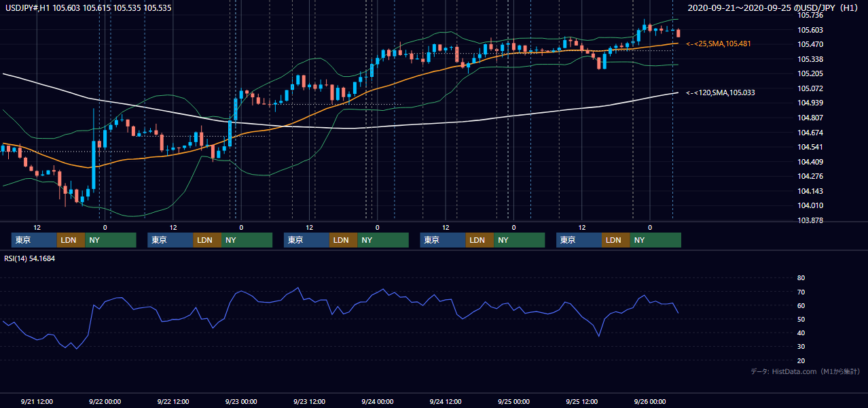Select the 9/26 00:00 date label
Image resolution: width=868 pixels, height=408 pixels.
[x=649, y=401]
